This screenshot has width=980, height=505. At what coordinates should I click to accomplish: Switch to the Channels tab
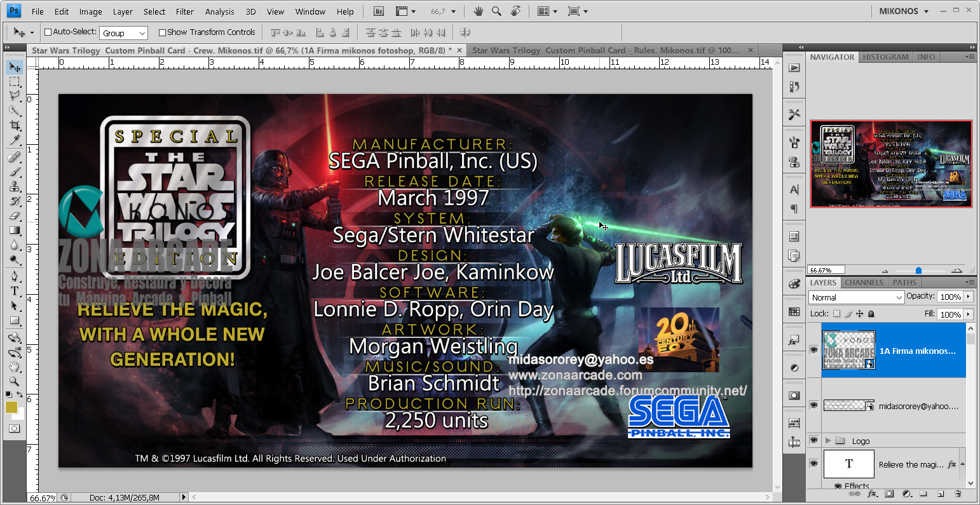coord(864,283)
